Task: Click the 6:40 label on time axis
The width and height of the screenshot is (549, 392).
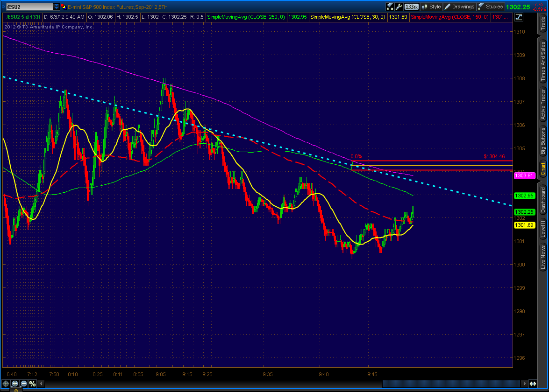Action: 12,374
